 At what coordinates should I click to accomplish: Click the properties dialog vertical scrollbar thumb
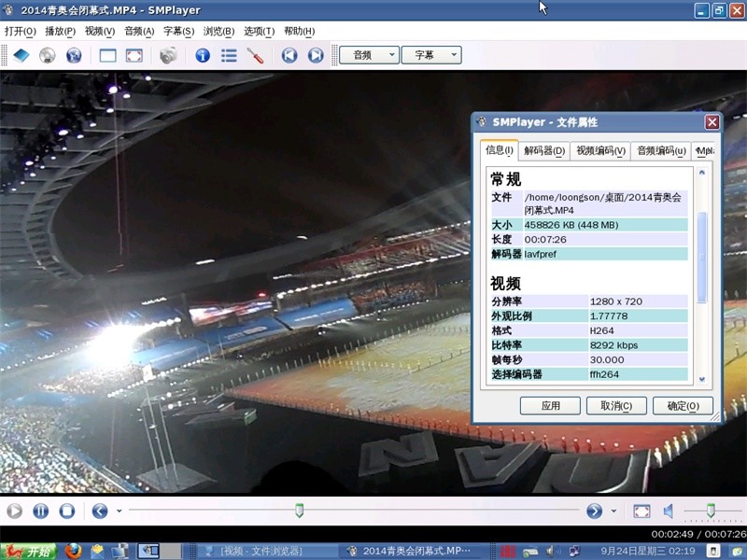click(701, 258)
